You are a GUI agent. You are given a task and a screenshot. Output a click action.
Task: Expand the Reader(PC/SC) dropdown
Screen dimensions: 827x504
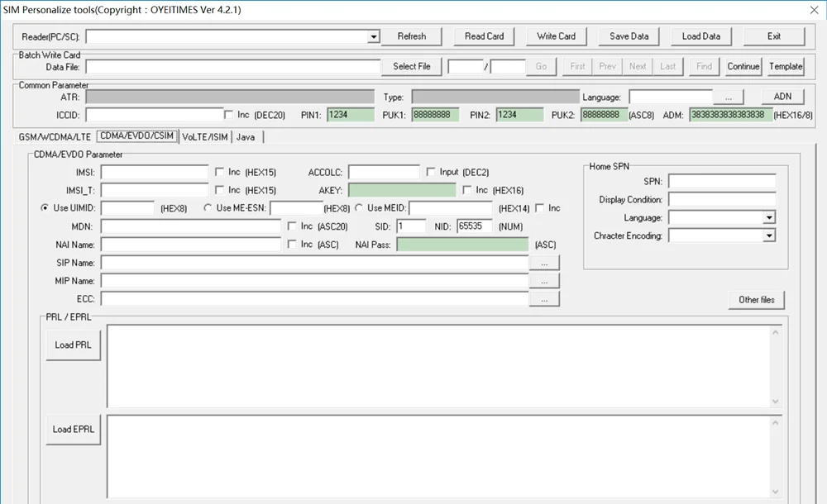(374, 37)
